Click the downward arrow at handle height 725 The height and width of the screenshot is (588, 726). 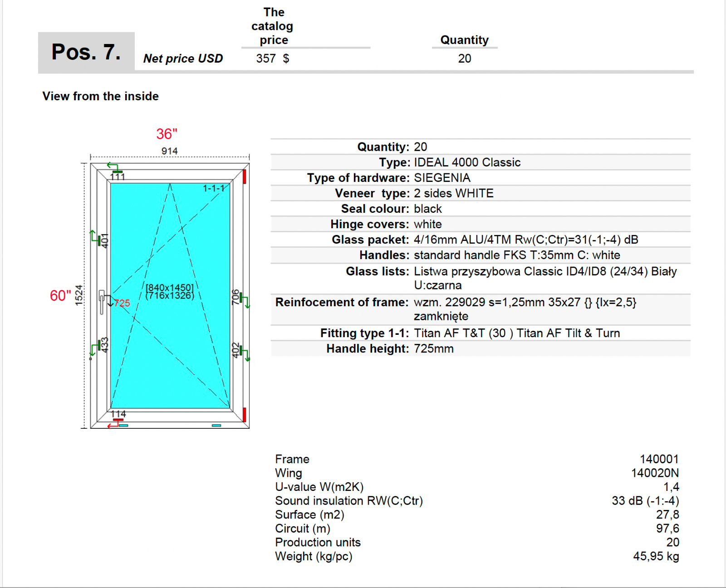(x=110, y=304)
